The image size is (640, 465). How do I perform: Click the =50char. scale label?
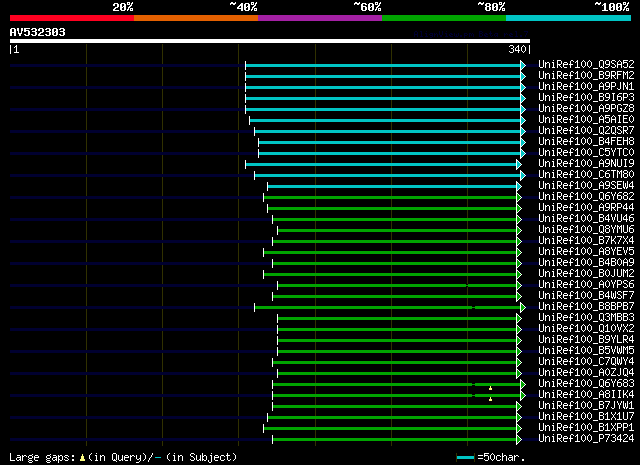(501, 457)
